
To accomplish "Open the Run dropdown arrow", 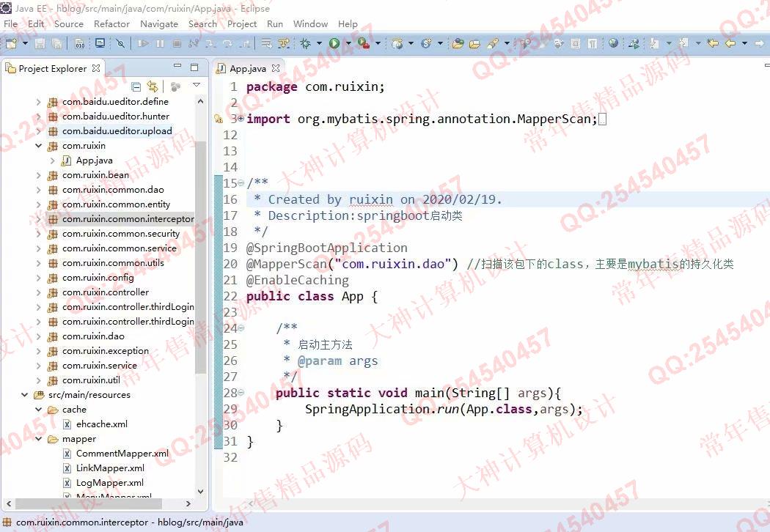I will pyautogui.click(x=348, y=44).
